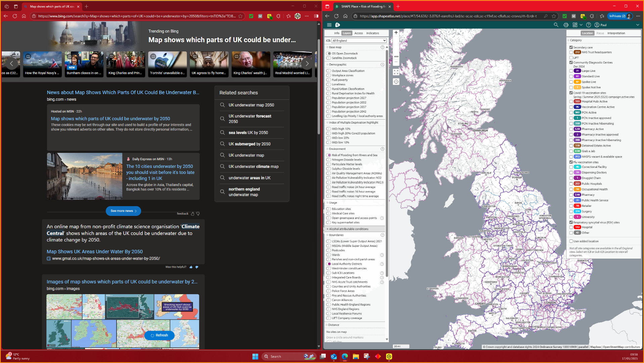Viewport: 644px width, 363px height.
Task: Expand grid layout dropdown arrow
Action: coord(581,25)
